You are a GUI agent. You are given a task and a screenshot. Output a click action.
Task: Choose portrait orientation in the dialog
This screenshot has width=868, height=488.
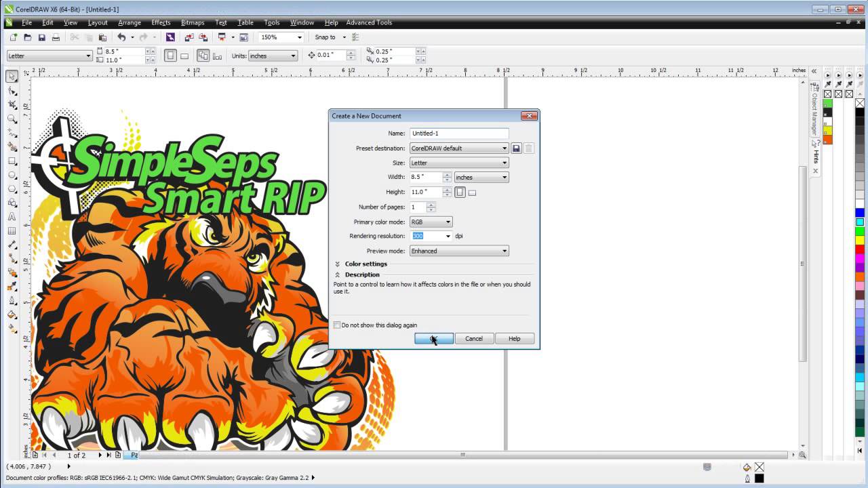(x=460, y=192)
